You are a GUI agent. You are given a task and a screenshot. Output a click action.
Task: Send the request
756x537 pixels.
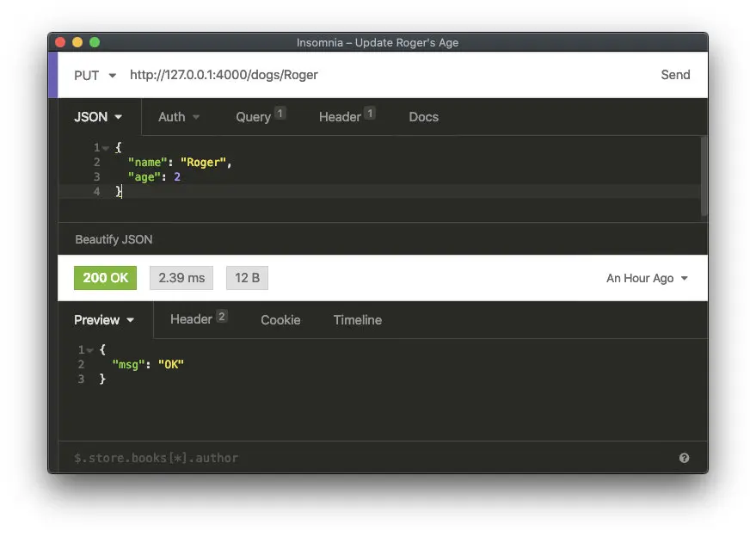[675, 75]
